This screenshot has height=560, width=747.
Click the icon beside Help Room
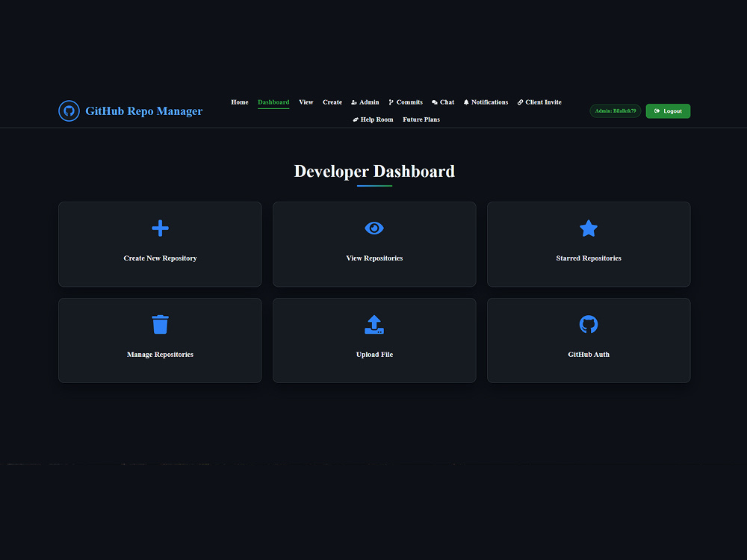click(356, 119)
